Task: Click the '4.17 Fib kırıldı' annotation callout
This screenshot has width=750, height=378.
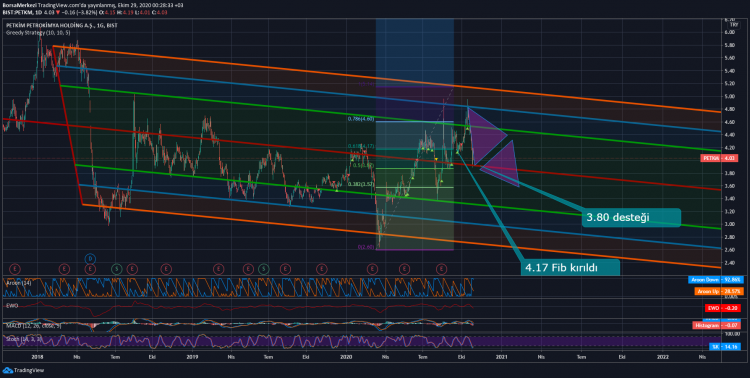Action: 570,267
